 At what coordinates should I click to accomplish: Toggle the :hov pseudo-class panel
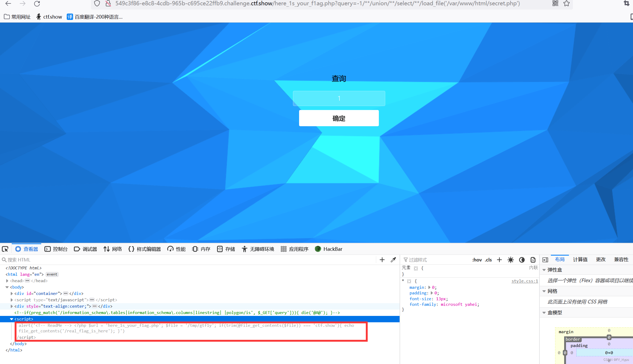(x=477, y=260)
